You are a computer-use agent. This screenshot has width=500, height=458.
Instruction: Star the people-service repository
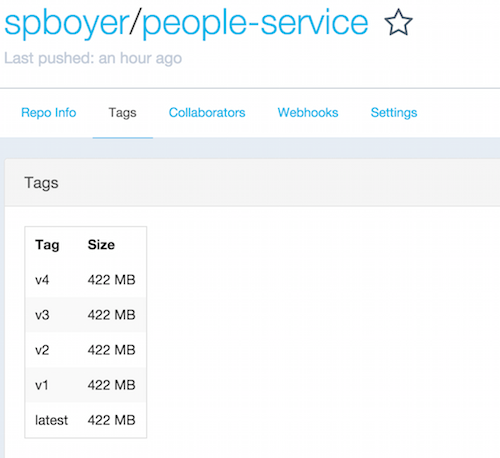[398, 23]
